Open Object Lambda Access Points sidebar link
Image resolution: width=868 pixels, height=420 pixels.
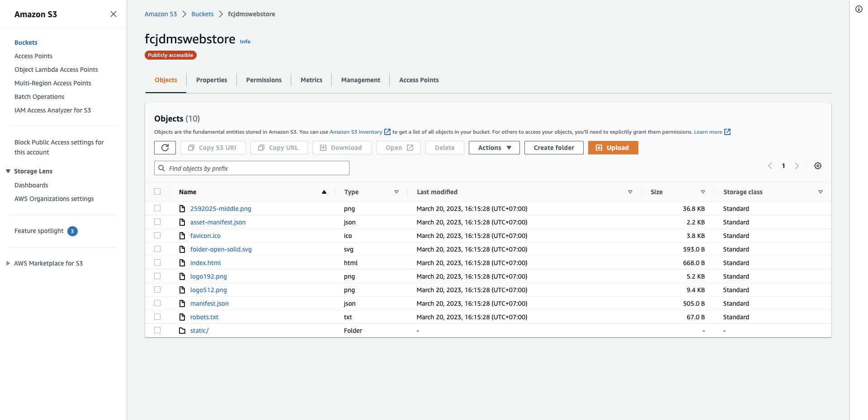coord(57,70)
